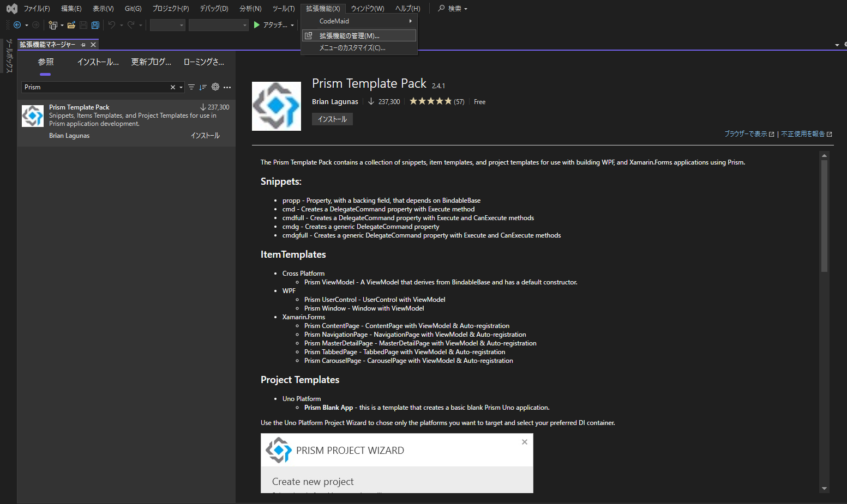This screenshot has height=504, width=847.
Task: Open extension manager settings gear
Action: point(215,87)
